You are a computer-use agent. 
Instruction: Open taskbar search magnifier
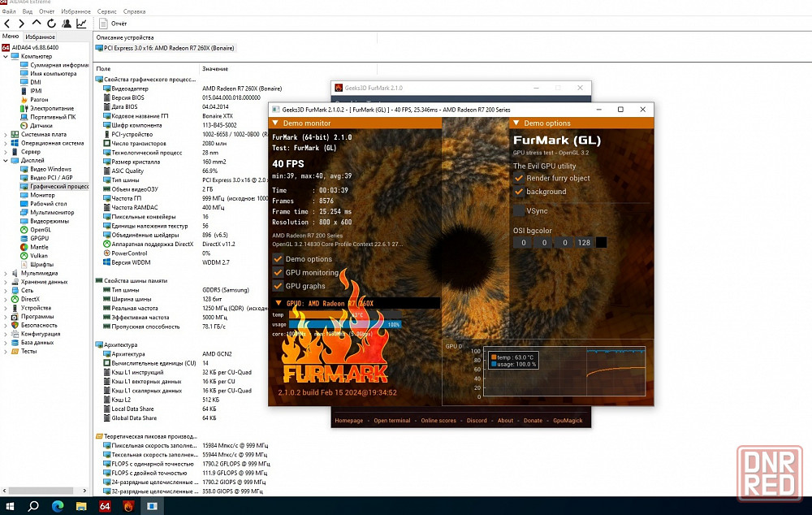[33, 506]
